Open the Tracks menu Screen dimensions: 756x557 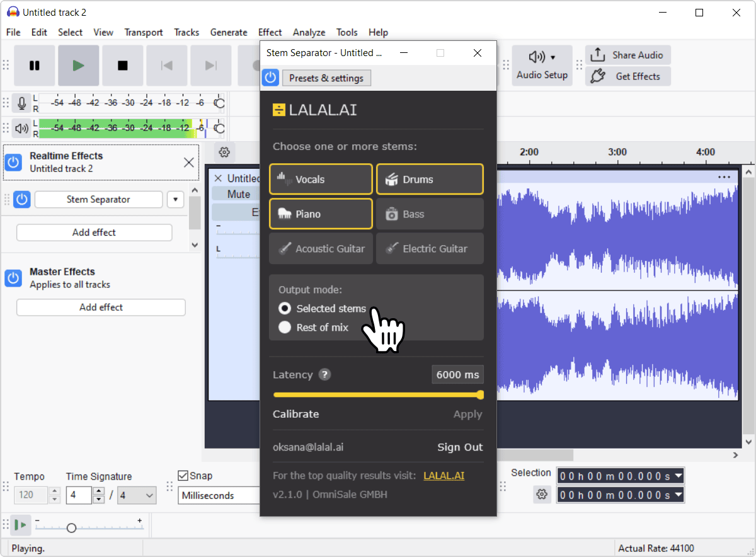[186, 32]
